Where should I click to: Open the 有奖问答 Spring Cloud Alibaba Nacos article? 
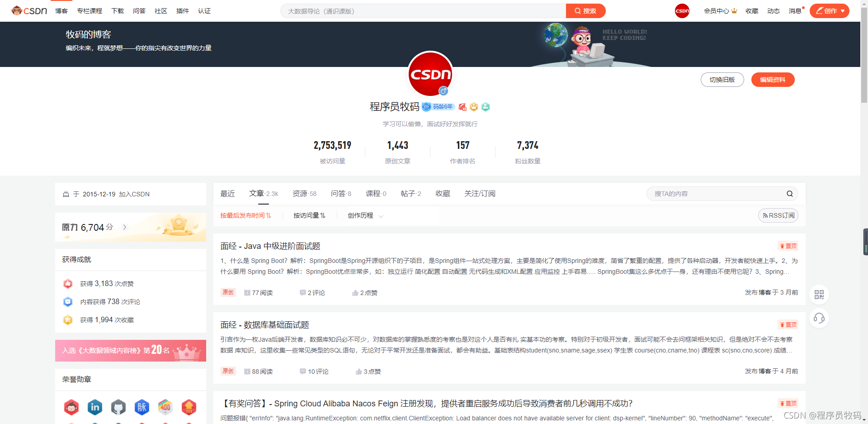coord(426,404)
